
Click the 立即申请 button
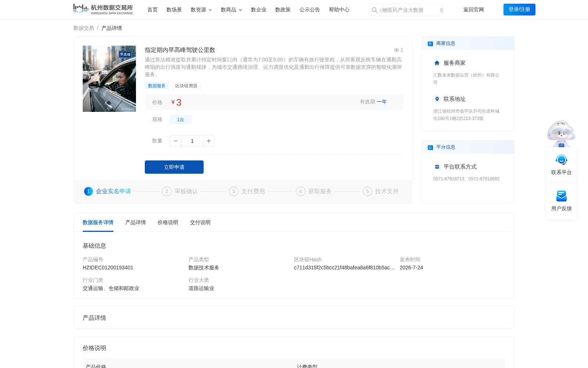(174, 167)
